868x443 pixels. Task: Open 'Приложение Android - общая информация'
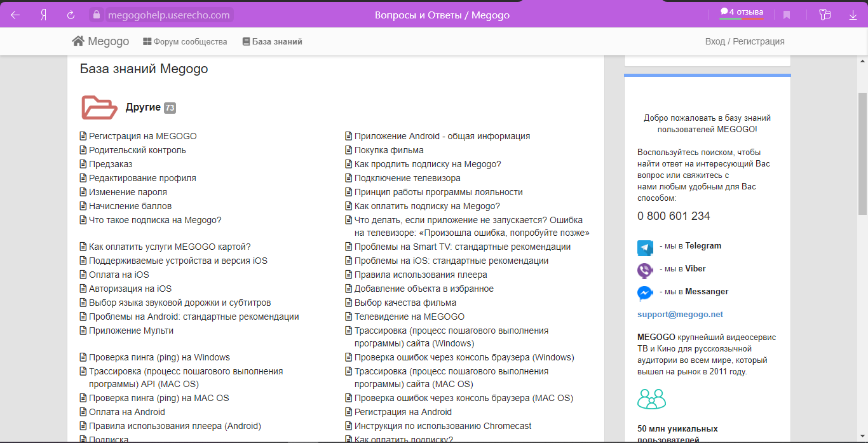(442, 136)
